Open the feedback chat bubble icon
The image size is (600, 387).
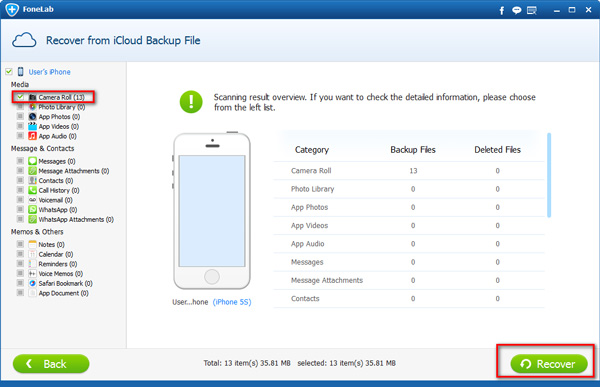click(x=517, y=10)
